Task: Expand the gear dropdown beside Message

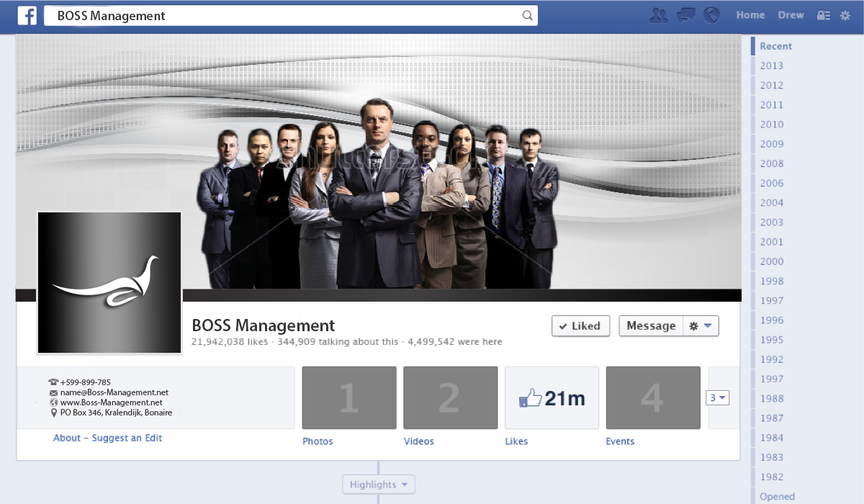Action: click(701, 326)
